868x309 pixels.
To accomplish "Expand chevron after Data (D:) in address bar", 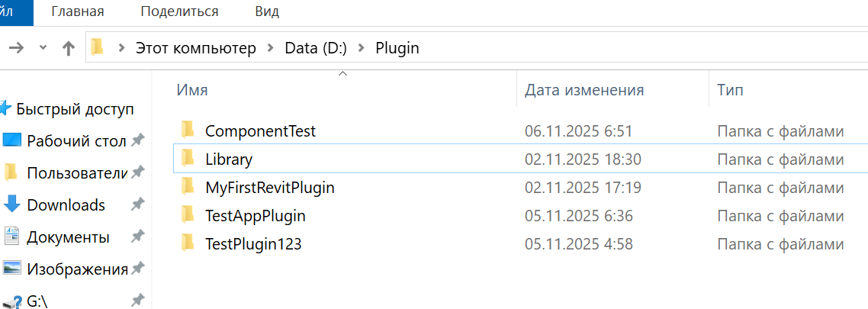I will tap(361, 49).
